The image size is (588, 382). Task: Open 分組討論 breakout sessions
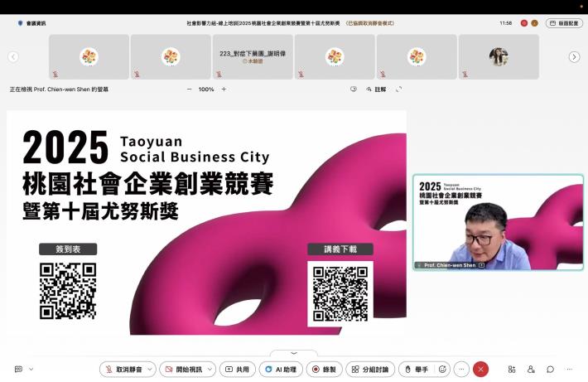pyautogui.click(x=369, y=370)
